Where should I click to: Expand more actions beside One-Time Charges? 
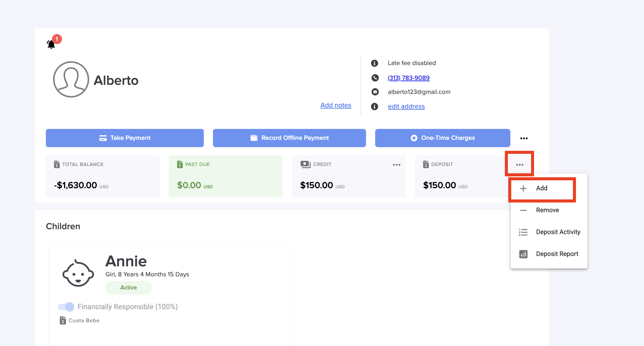tap(524, 138)
